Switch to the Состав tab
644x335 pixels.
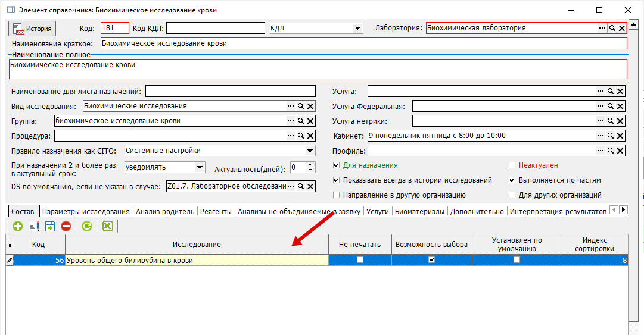coord(23,212)
